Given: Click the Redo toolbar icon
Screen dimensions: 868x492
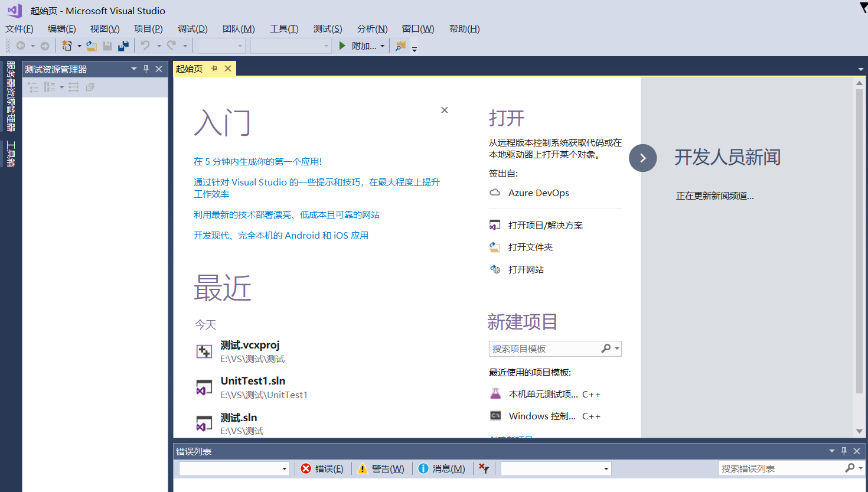Looking at the screenshot, I should 171,45.
